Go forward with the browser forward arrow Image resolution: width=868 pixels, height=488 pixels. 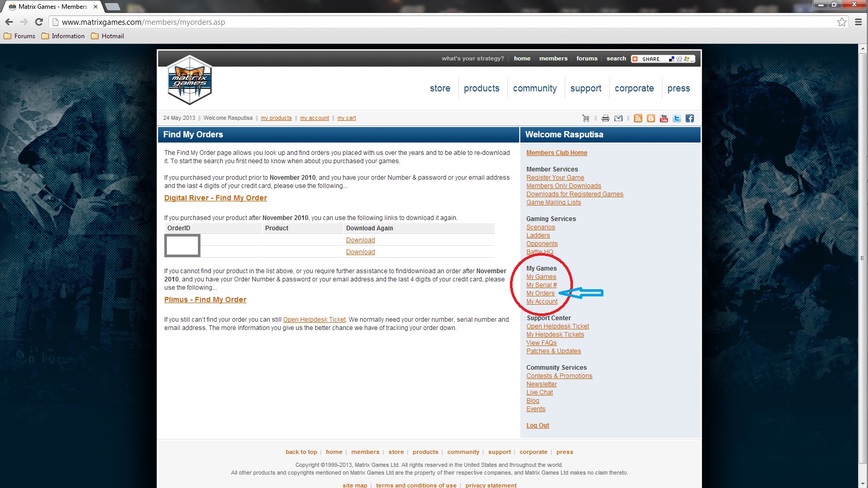tap(24, 22)
